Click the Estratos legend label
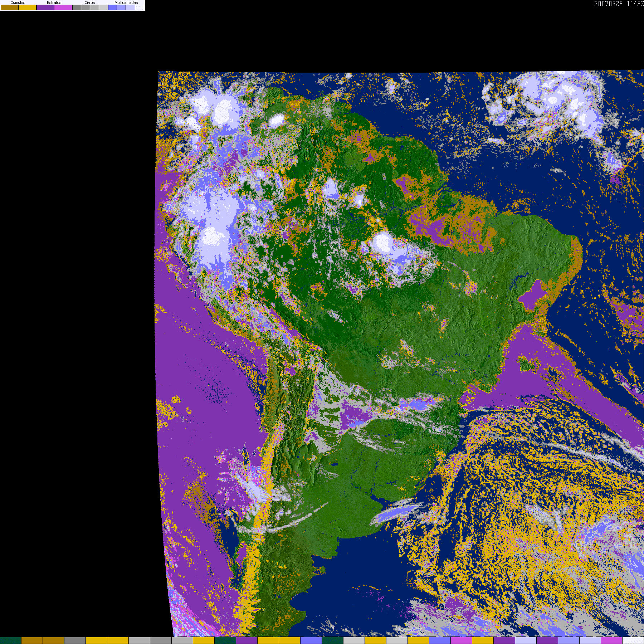This screenshot has width=644, height=644. tap(54, 3)
